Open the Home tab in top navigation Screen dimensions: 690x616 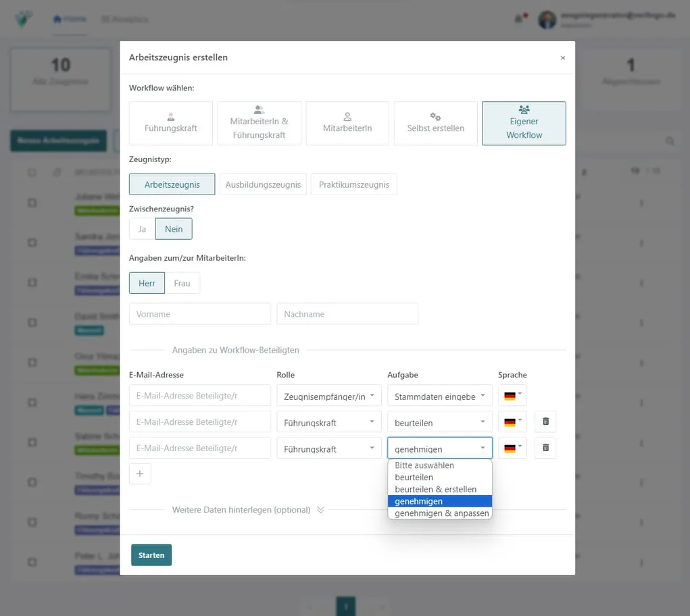pyautogui.click(x=70, y=20)
